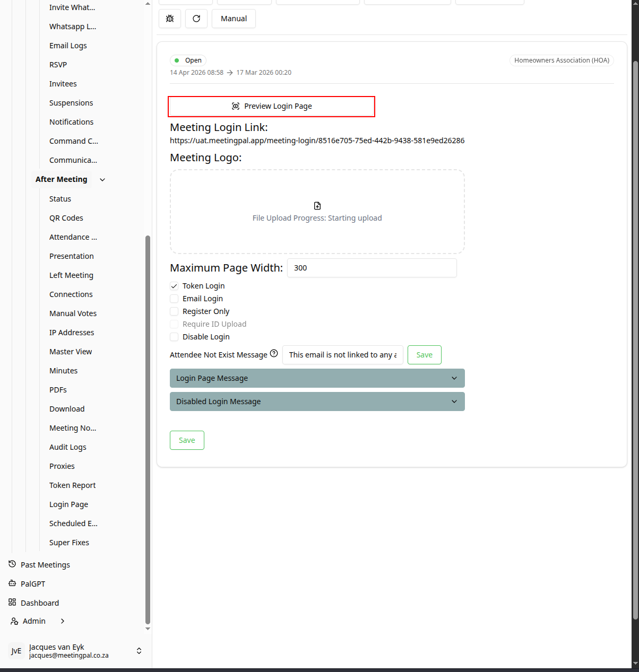Click the Open status badge
Viewport: 639px width, 672px height.
click(188, 60)
